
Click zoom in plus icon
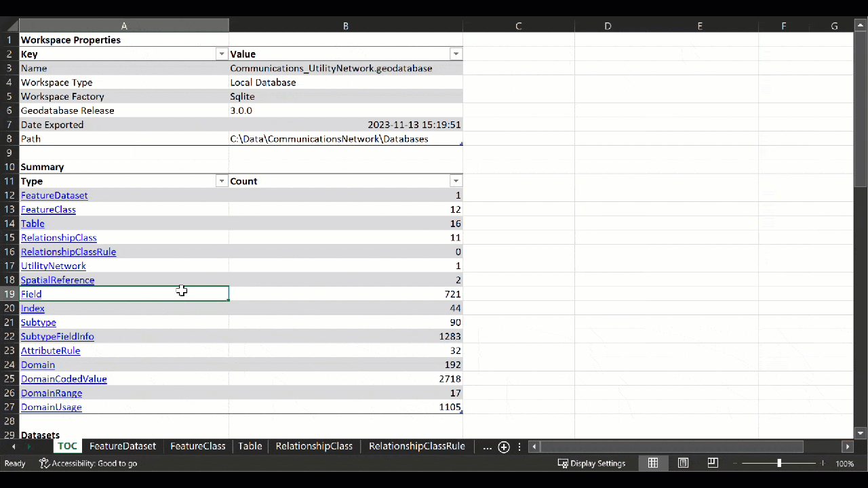823,464
